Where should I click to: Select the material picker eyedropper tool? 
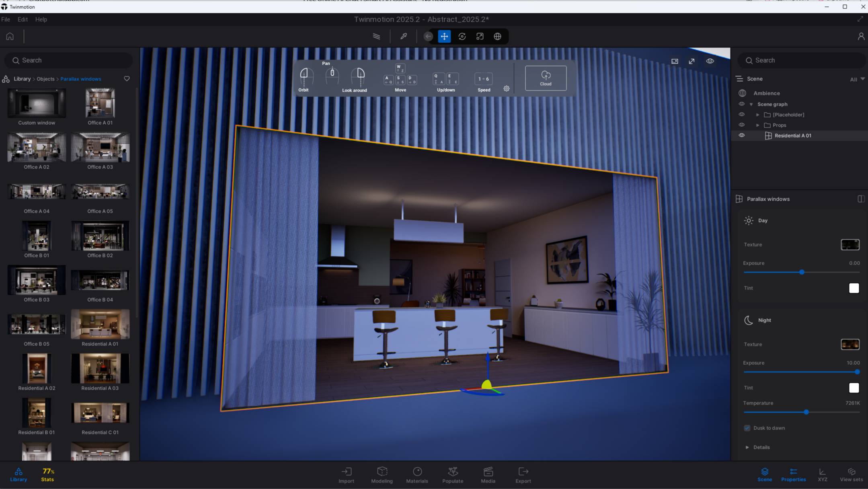click(404, 37)
